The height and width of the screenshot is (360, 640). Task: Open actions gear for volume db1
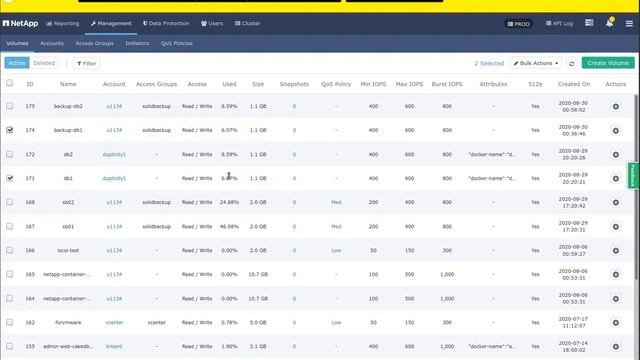pyautogui.click(x=616, y=178)
